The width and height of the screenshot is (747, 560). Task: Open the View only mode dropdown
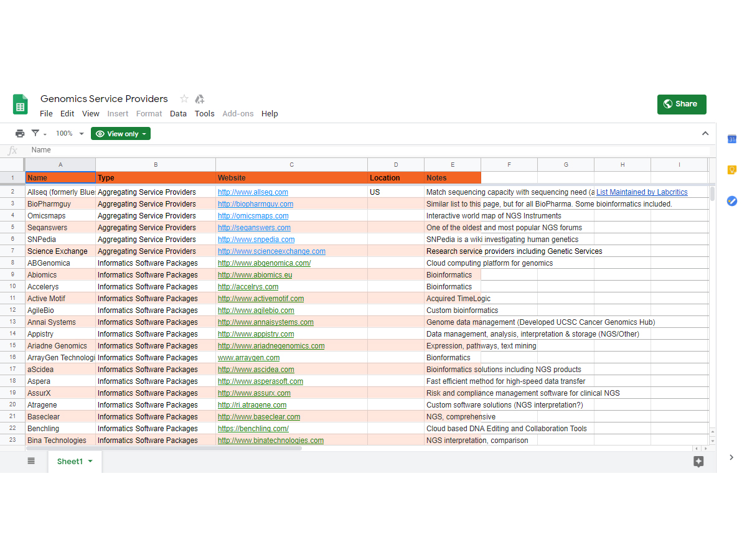(x=121, y=134)
